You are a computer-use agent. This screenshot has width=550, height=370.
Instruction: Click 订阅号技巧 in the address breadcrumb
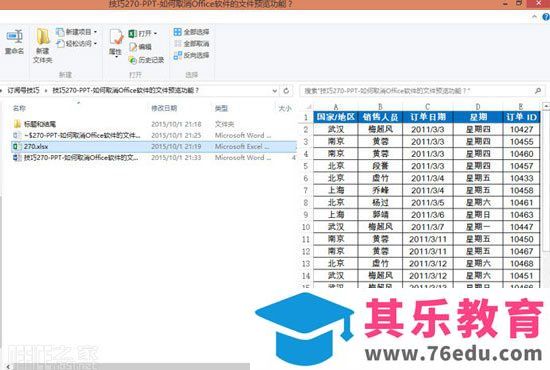coord(24,90)
